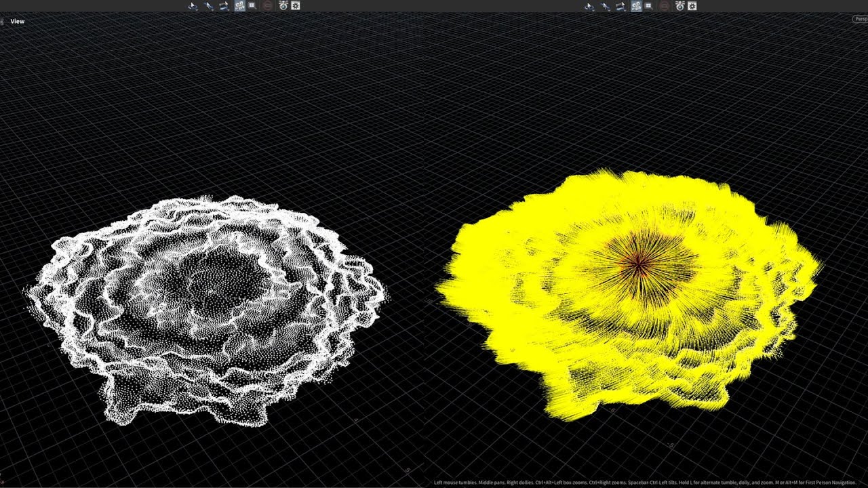
Task: Select geometry selection mode above yellow point cloud
Action: (x=606, y=6)
